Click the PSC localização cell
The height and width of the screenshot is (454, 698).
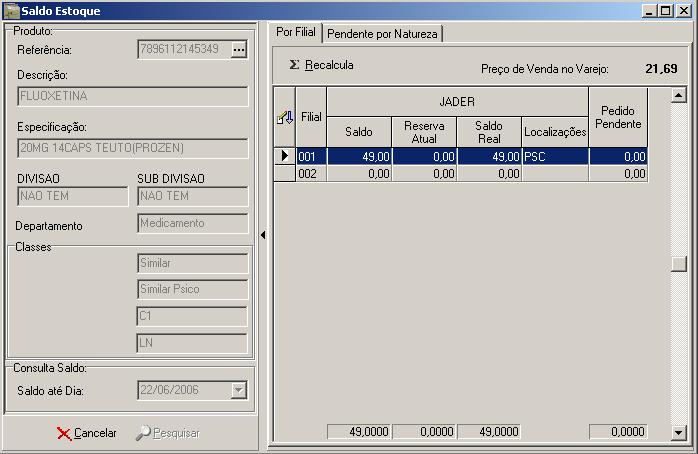click(x=555, y=157)
